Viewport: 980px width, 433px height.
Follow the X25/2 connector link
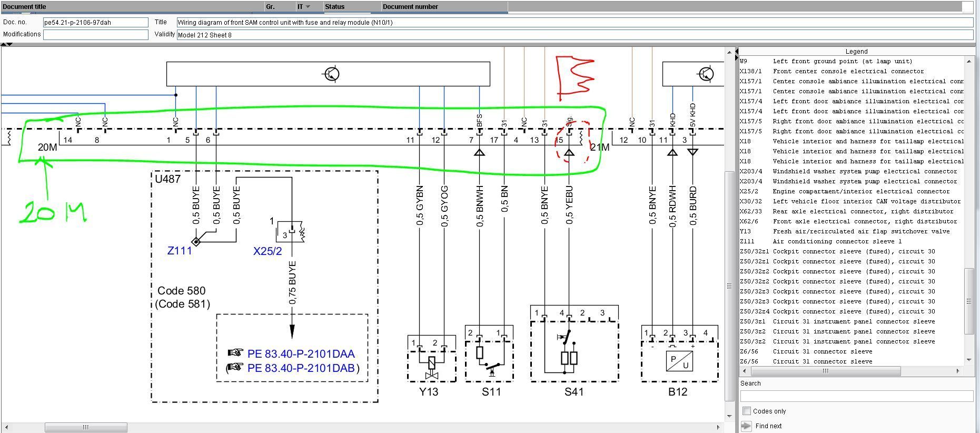[x=268, y=251]
